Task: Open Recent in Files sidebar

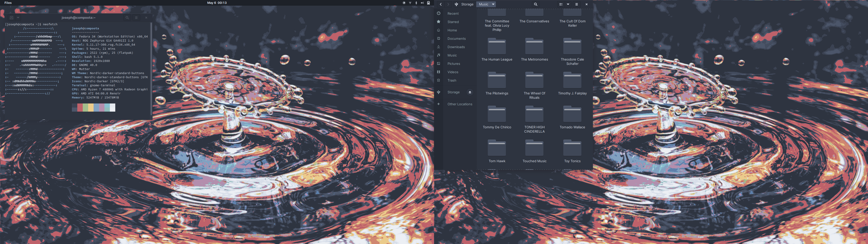Action: (x=453, y=14)
